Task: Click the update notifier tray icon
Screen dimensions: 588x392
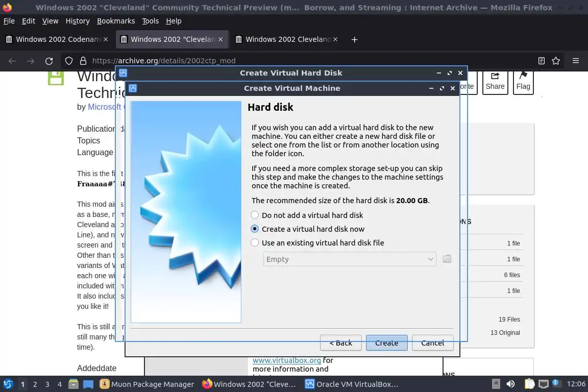Action: point(557,383)
